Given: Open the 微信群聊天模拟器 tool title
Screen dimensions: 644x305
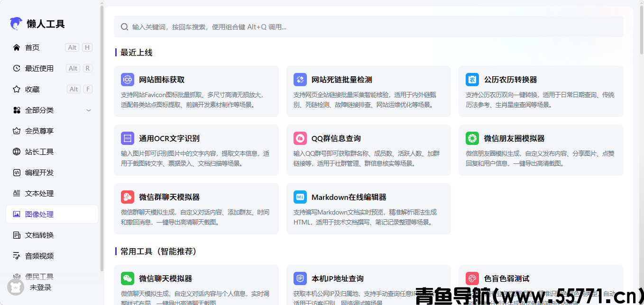Looking at the screenshot, I should pyautogui.click(x=169, y=197).
